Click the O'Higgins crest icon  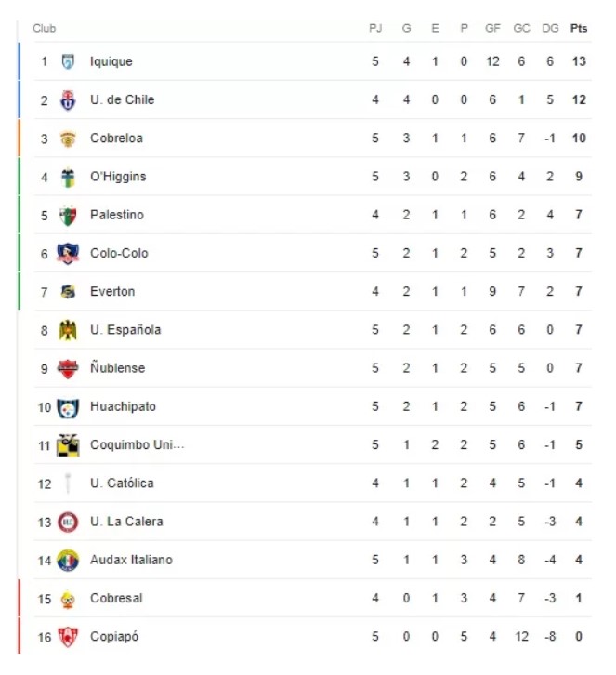pos(68,177)
